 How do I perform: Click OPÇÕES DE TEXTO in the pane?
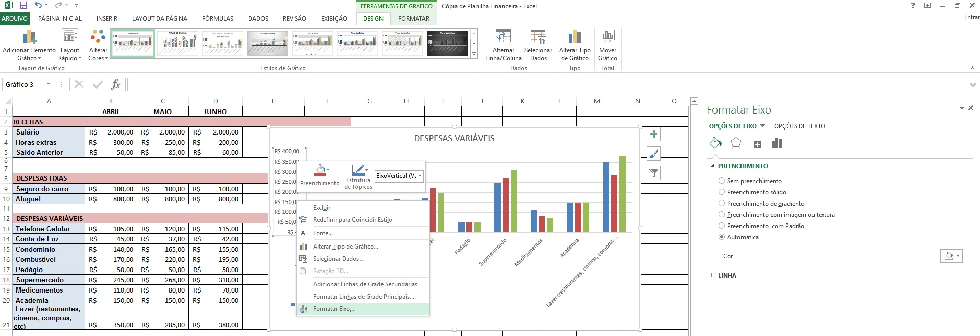click(799, 126)
